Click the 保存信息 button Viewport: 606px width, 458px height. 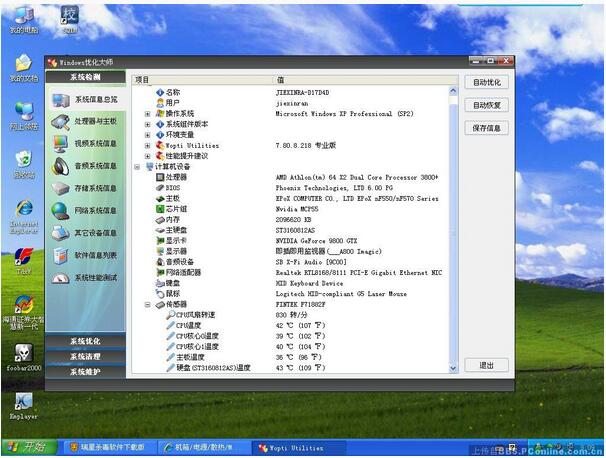click(487, 128)
